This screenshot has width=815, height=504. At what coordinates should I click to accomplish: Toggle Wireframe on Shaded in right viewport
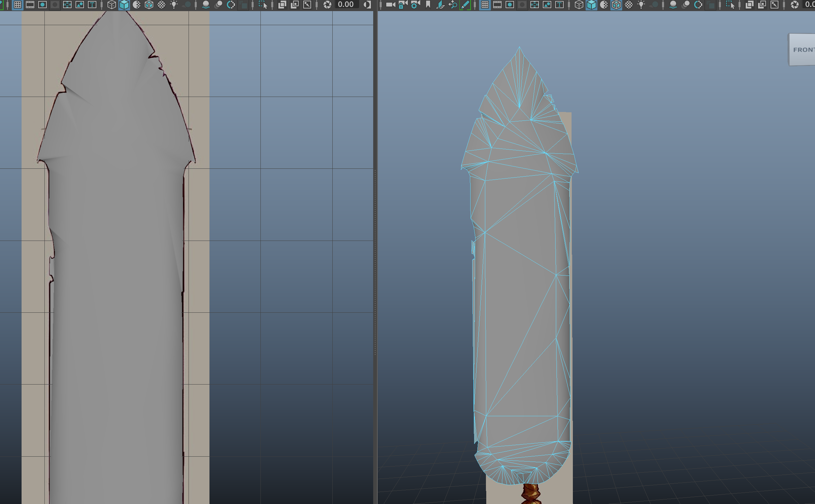coord(616,5)
